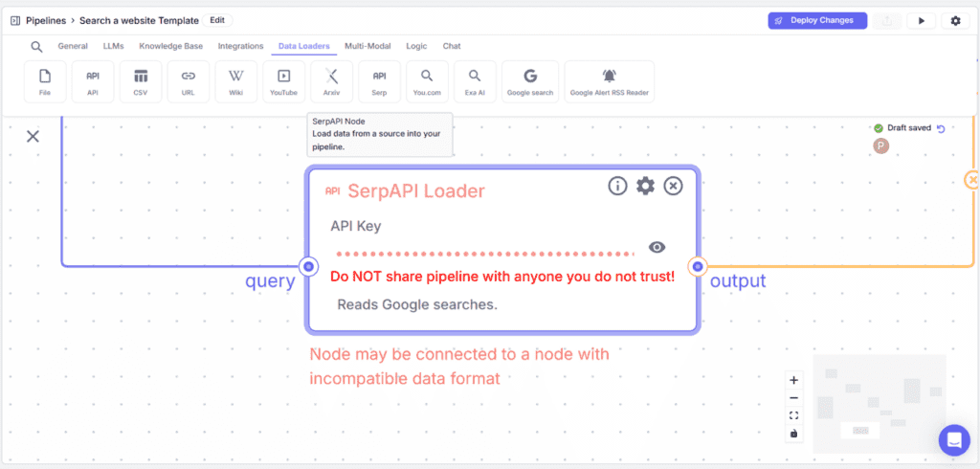This screenshot has height=469, width=980.
Task: Click the API Key input field
Action: pos(484,254)
